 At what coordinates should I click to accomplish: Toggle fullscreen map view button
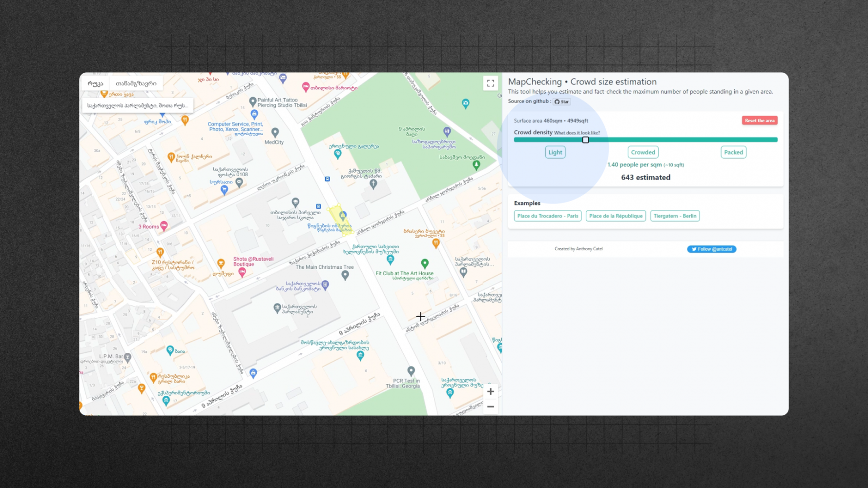point(490,83)
